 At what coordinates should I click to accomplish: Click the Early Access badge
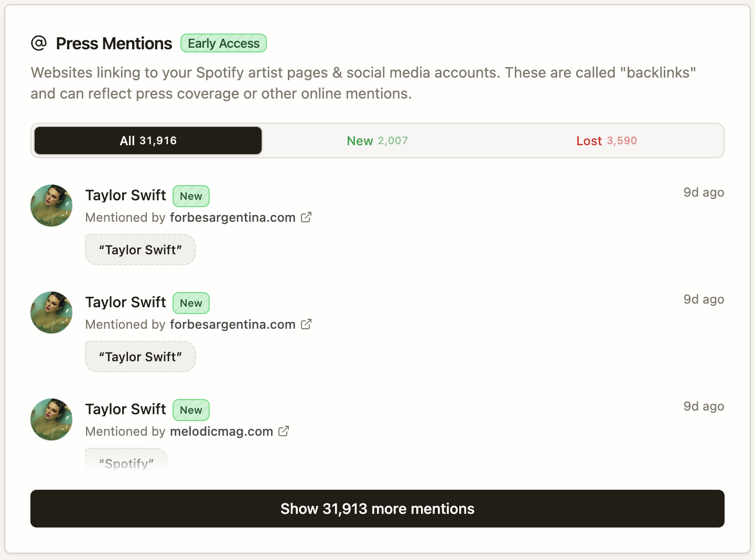(x=223, y=43)
